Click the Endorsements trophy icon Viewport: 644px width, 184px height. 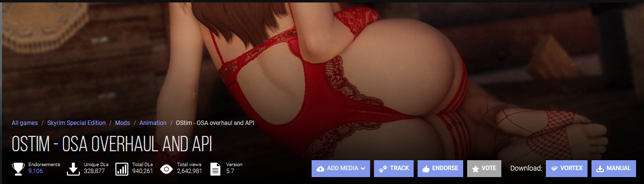(18, 169)
